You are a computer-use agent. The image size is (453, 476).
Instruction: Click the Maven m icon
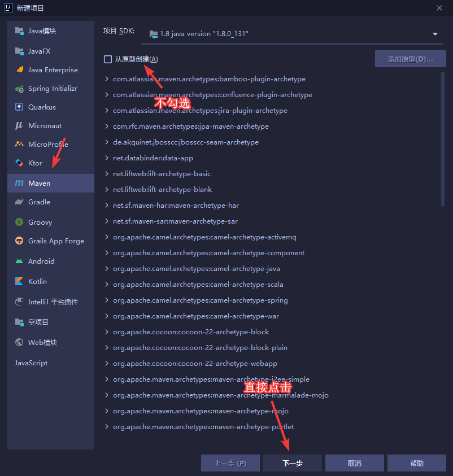click(x=19, y=183)
